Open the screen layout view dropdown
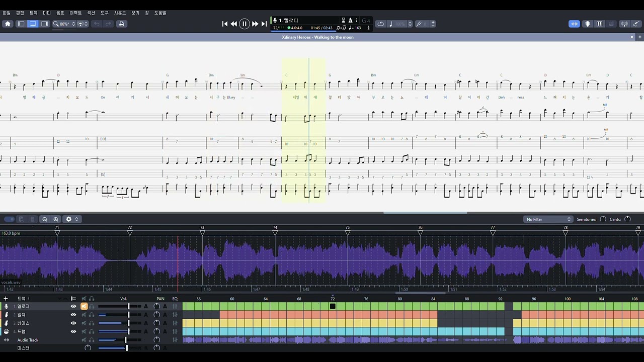The image size is (644, 362). pos(83,24)
